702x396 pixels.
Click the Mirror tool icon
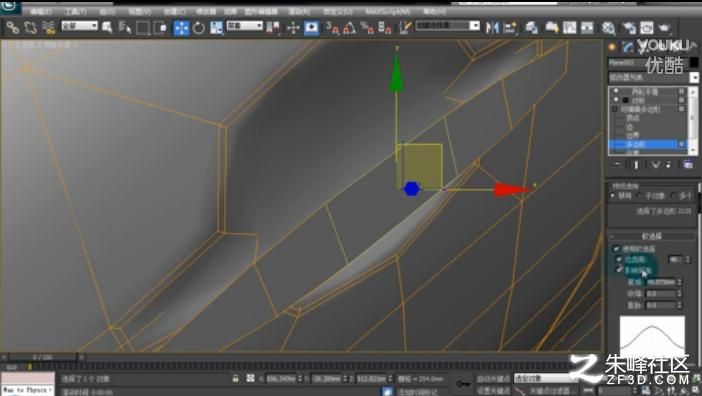492,28
